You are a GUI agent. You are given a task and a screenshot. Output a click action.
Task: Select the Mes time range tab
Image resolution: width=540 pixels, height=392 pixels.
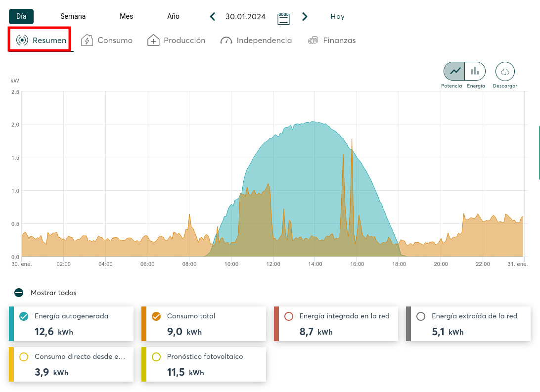point(126,16)
